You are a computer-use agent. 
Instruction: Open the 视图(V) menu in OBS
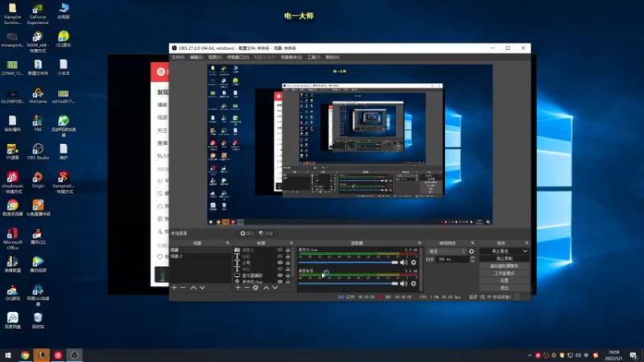[x=215, y=57]
